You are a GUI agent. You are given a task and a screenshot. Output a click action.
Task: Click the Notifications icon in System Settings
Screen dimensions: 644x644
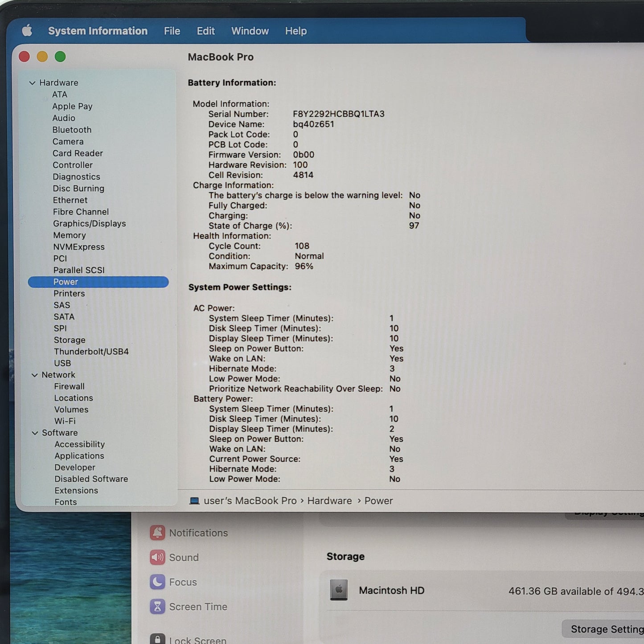157,533
